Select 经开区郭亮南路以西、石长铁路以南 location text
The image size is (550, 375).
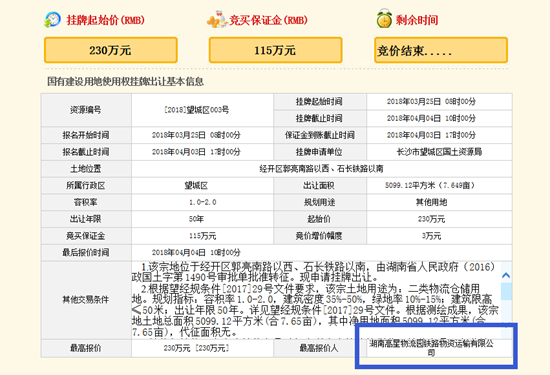pyautogui.click(x=321, y=169)
